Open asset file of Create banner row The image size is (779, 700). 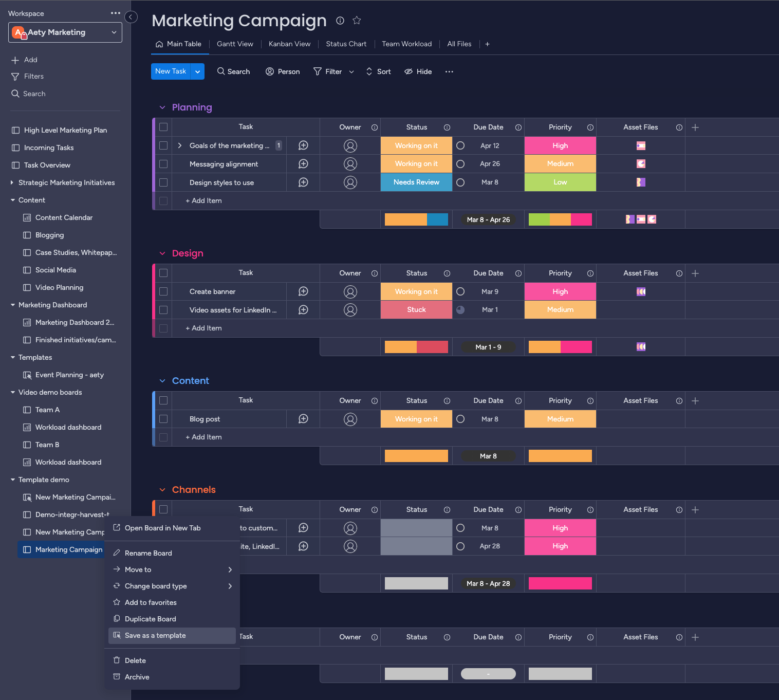point(641,291)
